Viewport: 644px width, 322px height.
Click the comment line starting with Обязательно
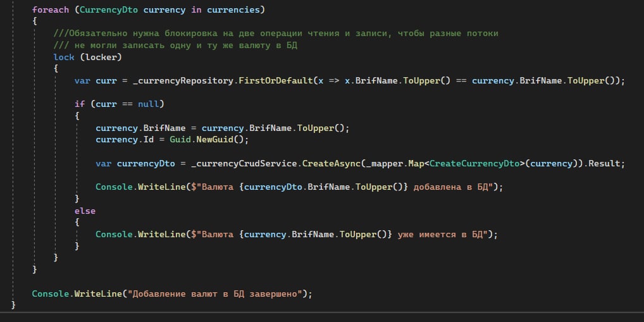pos(276,34)
